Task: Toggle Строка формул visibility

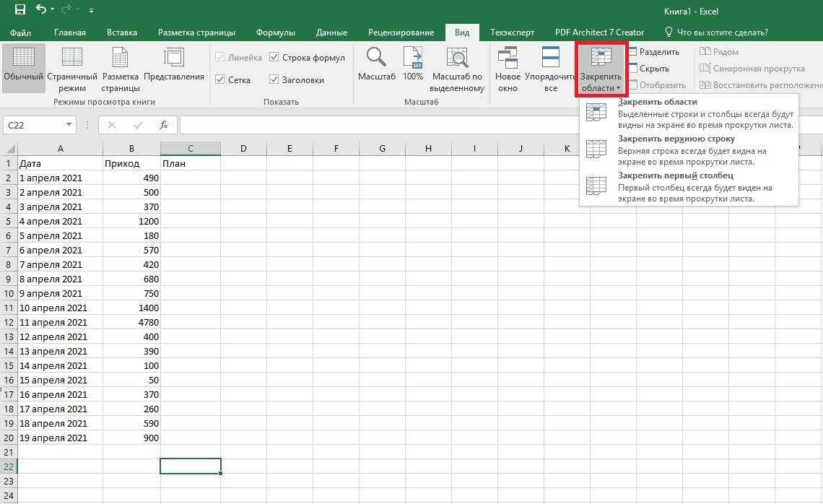Action: tap(274, 57)
